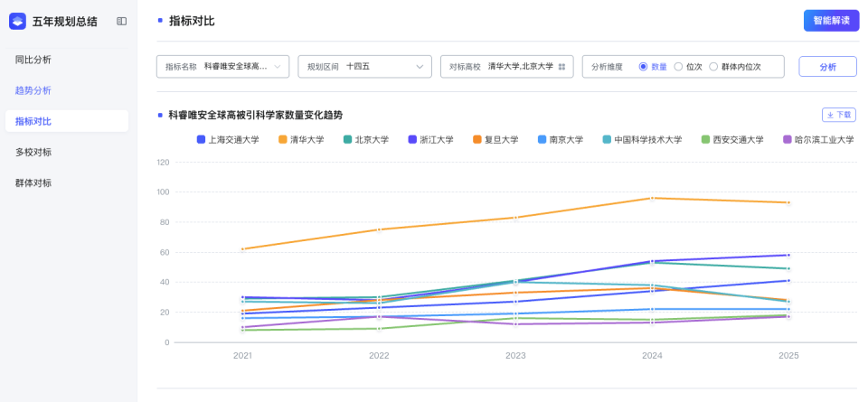Open the 对标高校 selector
Screen dimensions: 868x402
point(506,67)
